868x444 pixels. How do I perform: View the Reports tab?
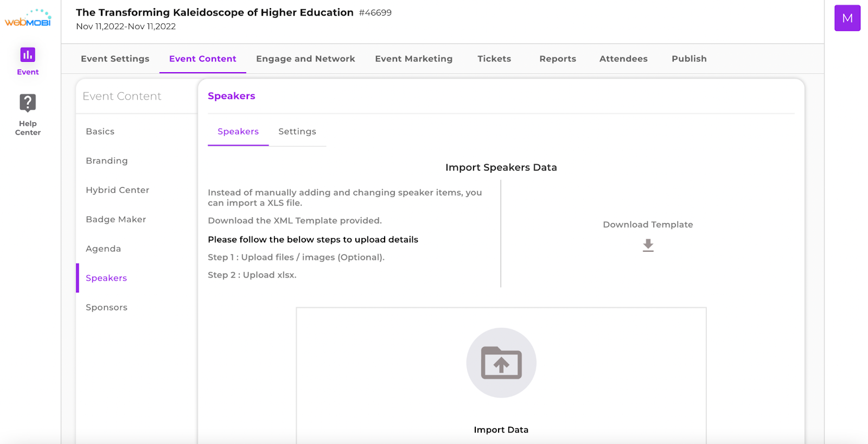point(558,59)
